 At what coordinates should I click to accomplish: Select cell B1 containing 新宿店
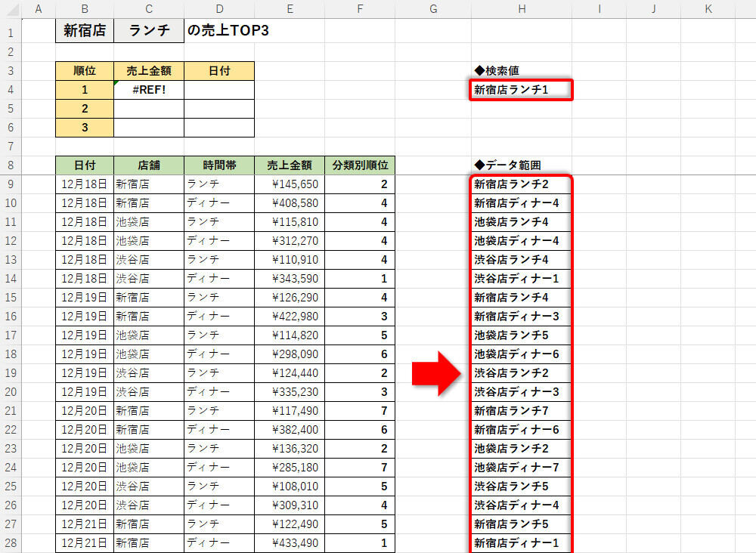pos(85,30)
